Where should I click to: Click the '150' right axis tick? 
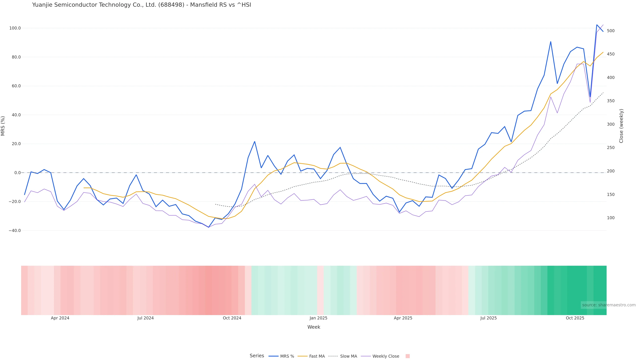pos(611,194)
